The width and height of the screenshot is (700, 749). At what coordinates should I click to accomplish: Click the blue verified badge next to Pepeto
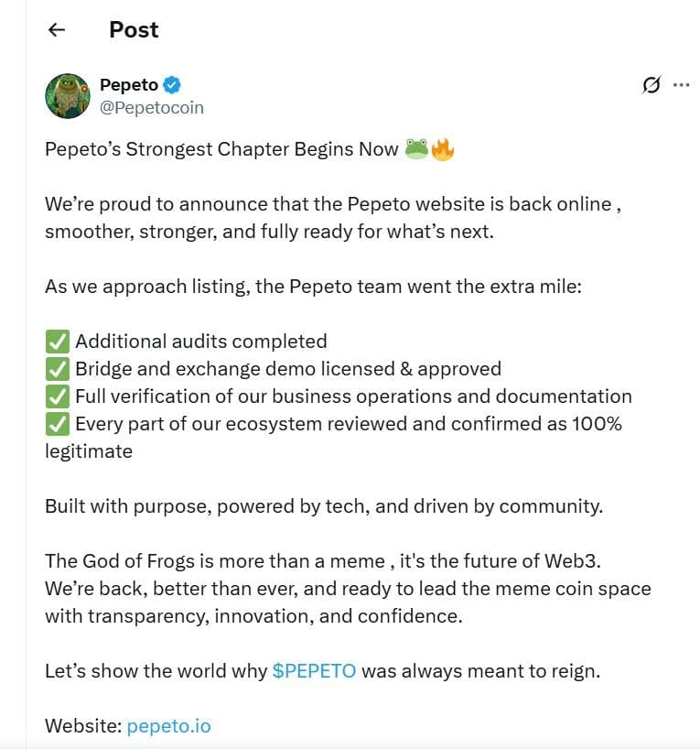pos(172,84)
